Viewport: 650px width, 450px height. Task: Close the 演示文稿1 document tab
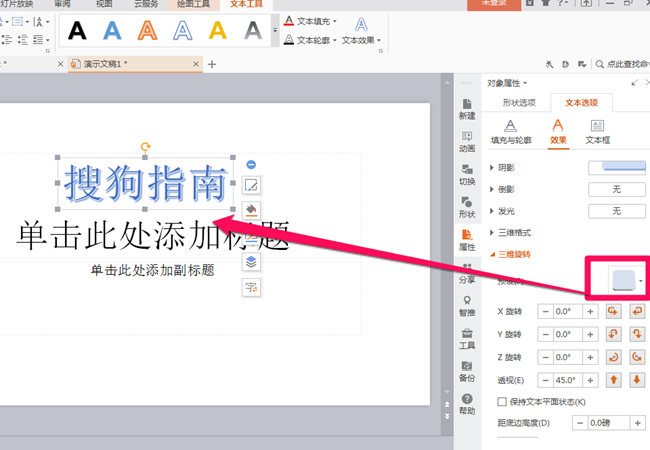[196, 64]
